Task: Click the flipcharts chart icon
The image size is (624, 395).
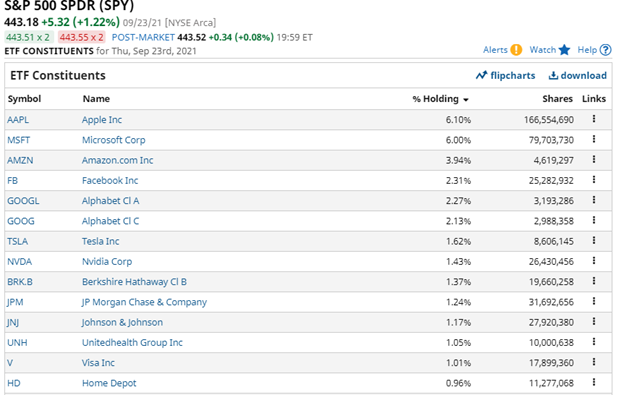Action: pos(482,75)
